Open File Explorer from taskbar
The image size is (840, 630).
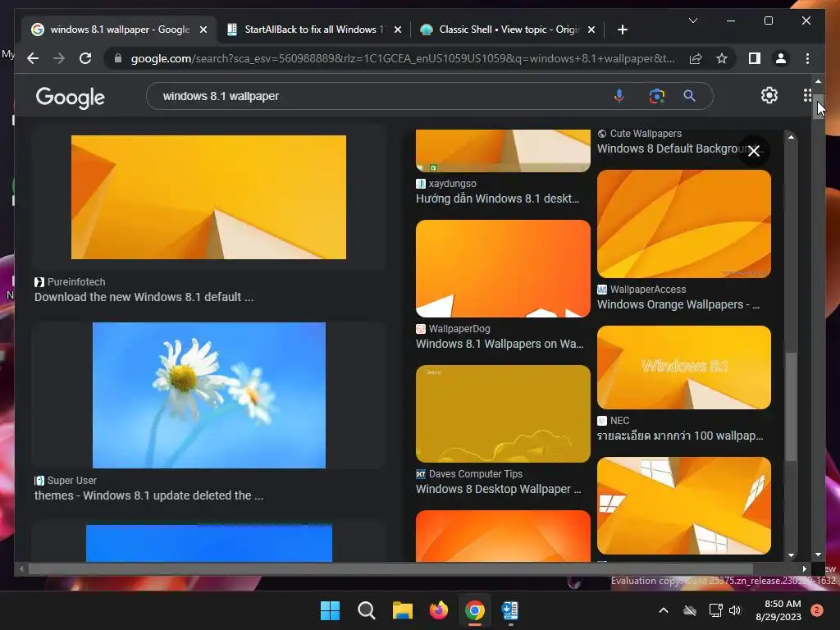tap(402, 610)
